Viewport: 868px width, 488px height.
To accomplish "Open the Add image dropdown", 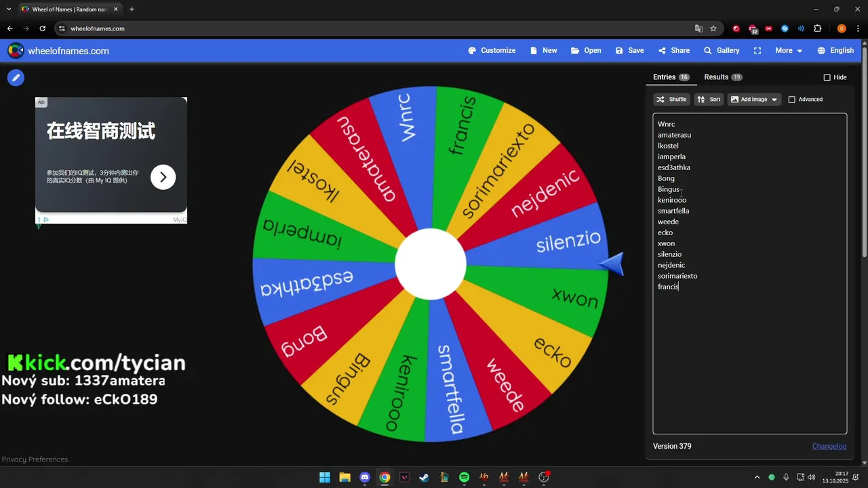I will (x=754, y=100).
